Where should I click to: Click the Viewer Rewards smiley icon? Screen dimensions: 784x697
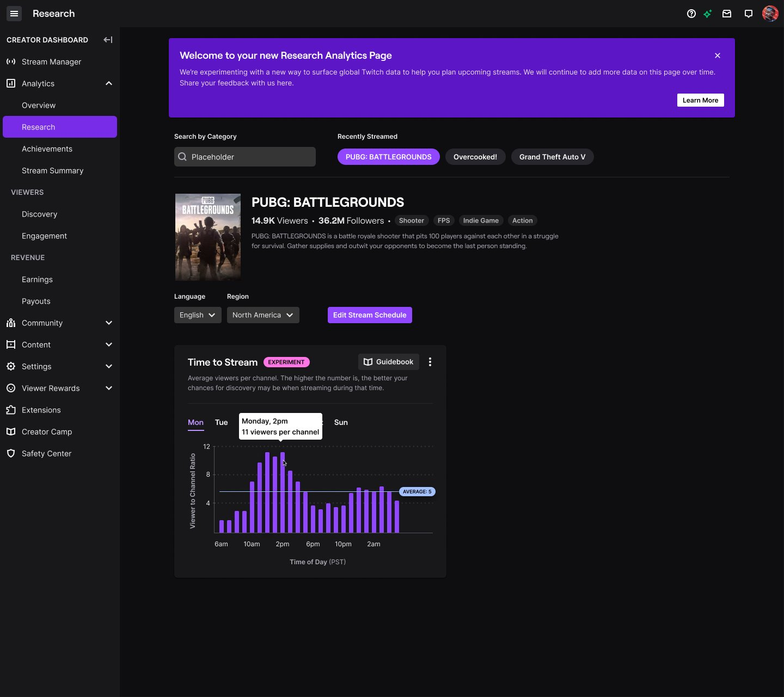(11, 388)
